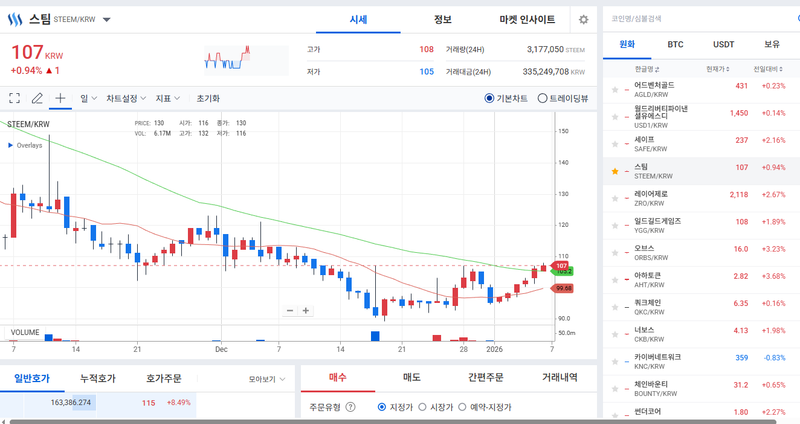Expand the STEEM/KRW coin selector dropdown
The height and width of the screenshot is (424, 800).
(x=107, y=19)
